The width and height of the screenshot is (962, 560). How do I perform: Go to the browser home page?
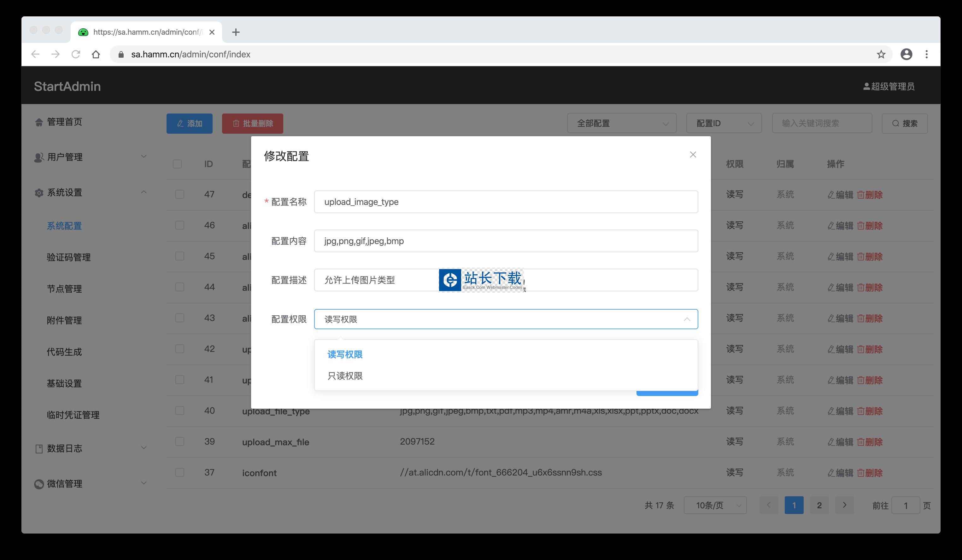click(x=96, y=54)
